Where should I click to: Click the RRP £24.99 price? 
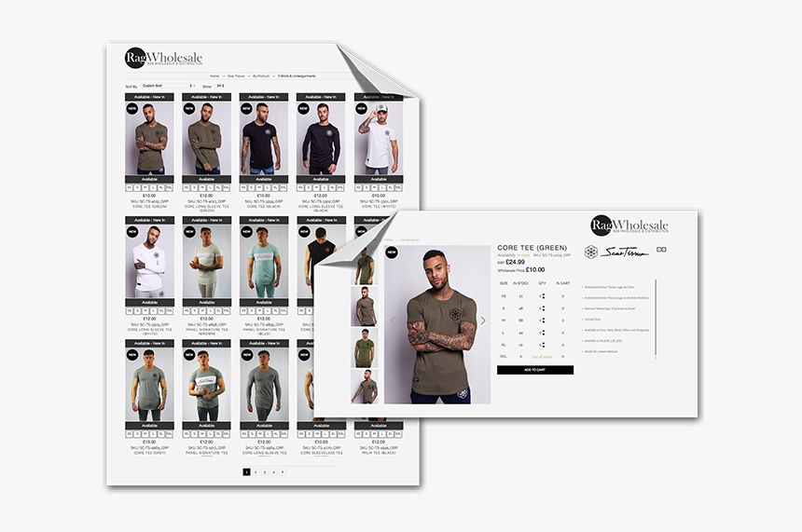pyautogui.click(x=511, y=262)
